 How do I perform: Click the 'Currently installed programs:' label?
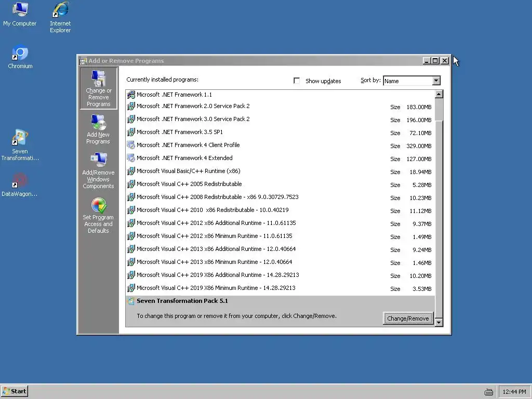[x=162, y=79]
